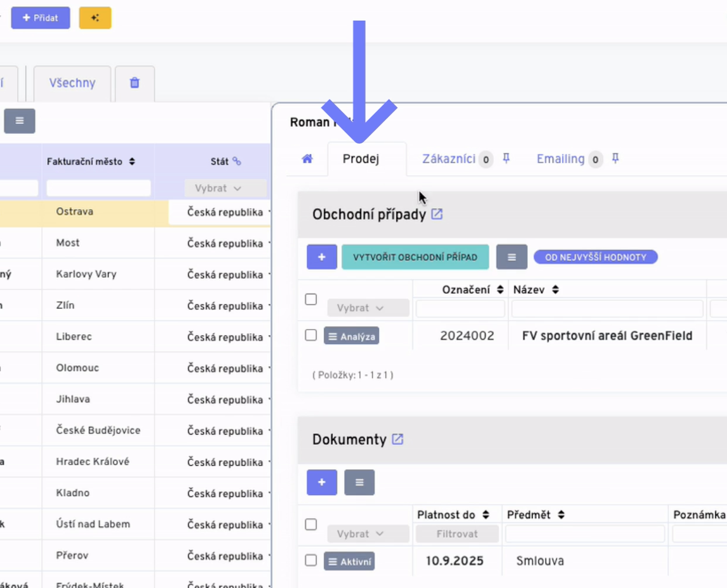The image size is (727, 588).
Task: Open the Analýza status dropdown
Action: 351,337
